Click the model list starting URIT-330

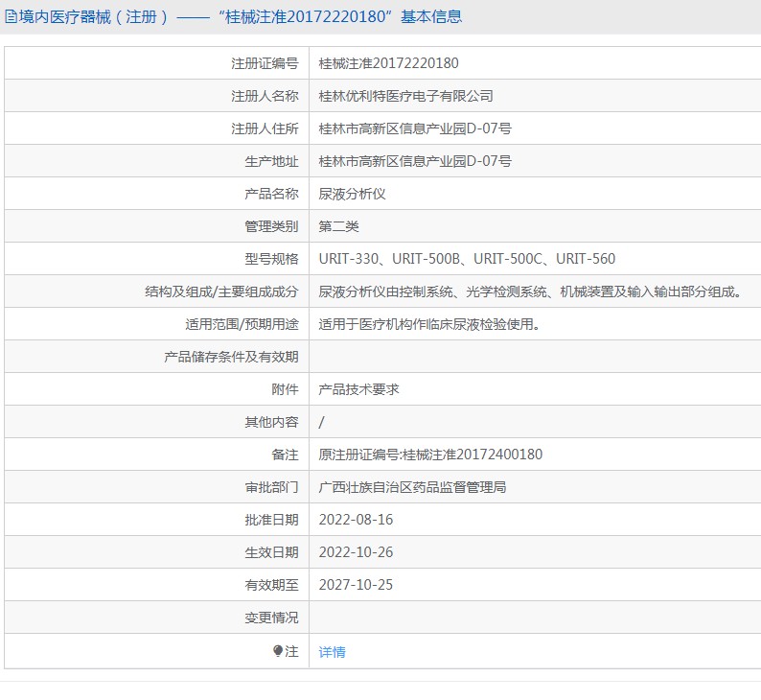click(467, 259)
